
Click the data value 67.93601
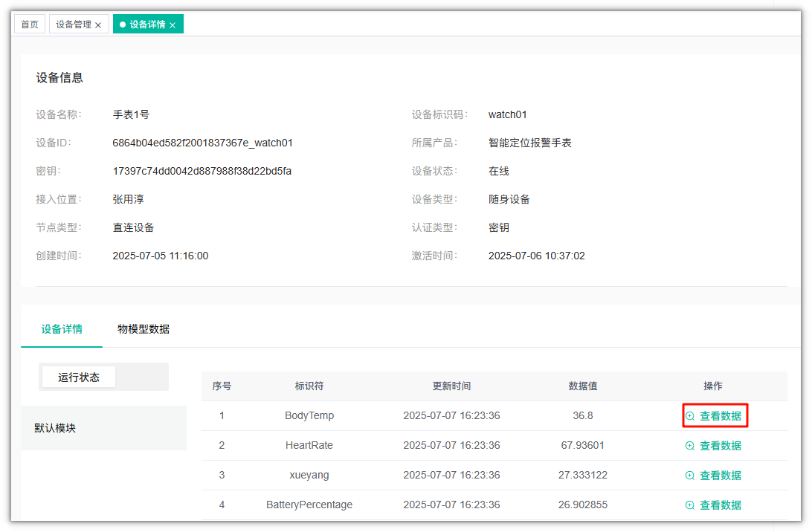582,445
